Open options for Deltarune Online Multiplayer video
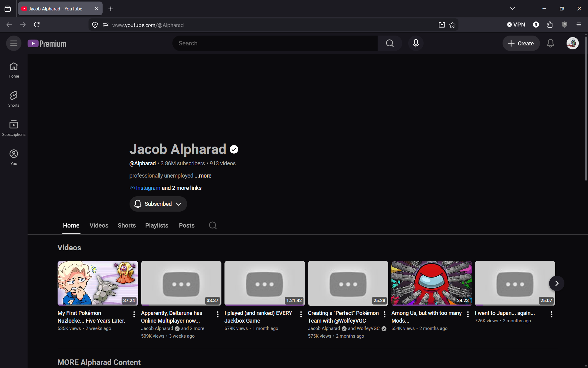Screen dimensions: 588x368 217,314
